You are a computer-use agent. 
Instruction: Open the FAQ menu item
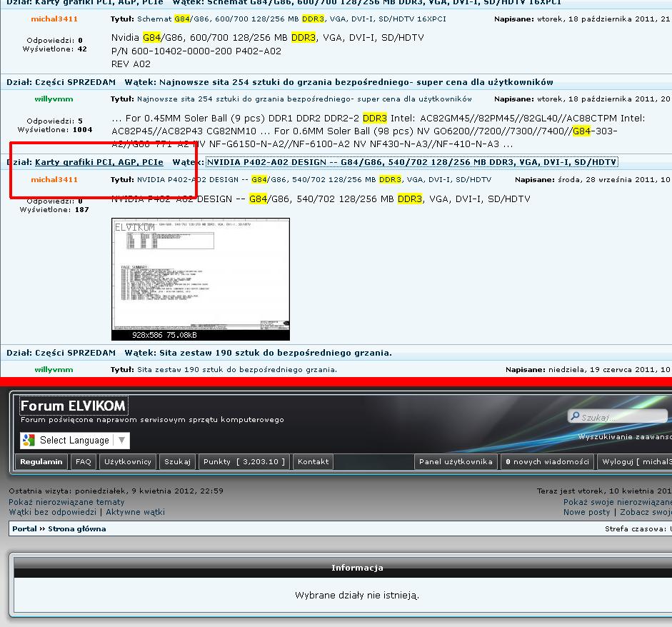[x=83, y=461]
